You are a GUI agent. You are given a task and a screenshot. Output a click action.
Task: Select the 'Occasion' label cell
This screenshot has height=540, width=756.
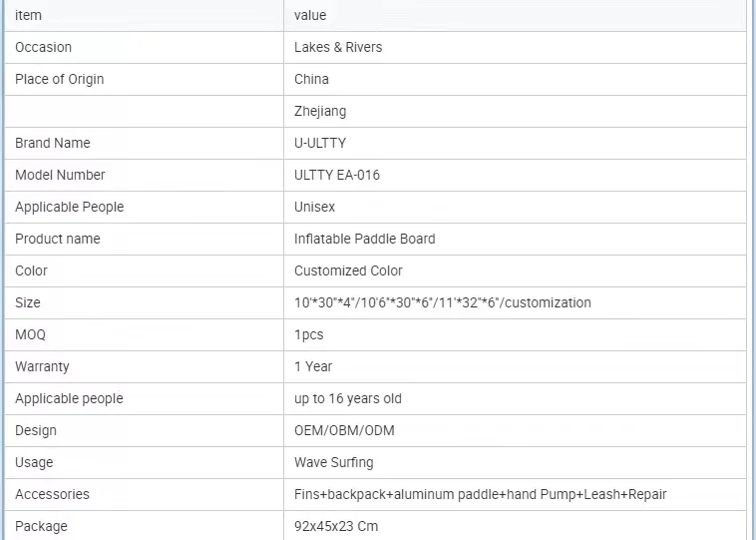pos(43,47)
